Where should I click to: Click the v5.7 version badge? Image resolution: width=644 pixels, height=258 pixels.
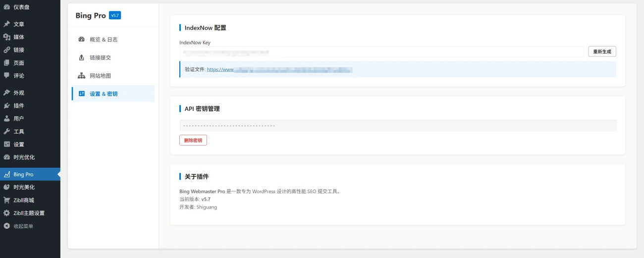(115, 15)
